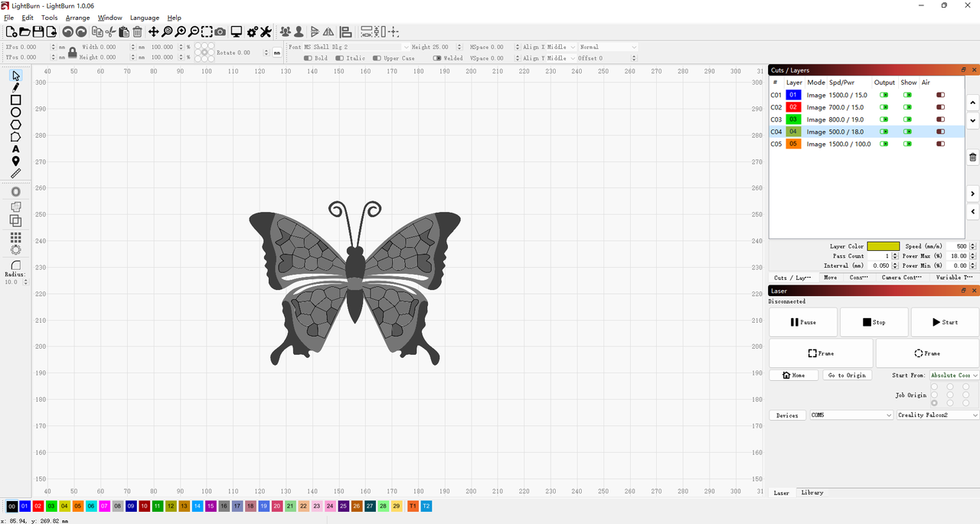The width and height of the screenshot is (980, 524).
Task: Open a file with folder icon
Action: pyautogui.click(x=24, y=31)
